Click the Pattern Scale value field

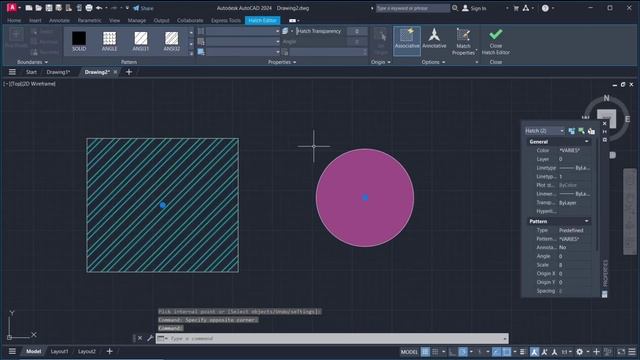click(575, 265)
